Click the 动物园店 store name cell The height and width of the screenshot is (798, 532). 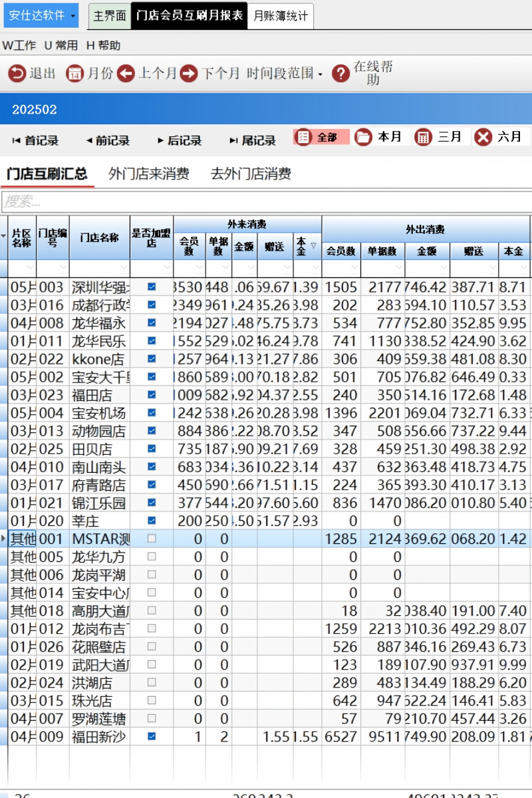[100, 430]
